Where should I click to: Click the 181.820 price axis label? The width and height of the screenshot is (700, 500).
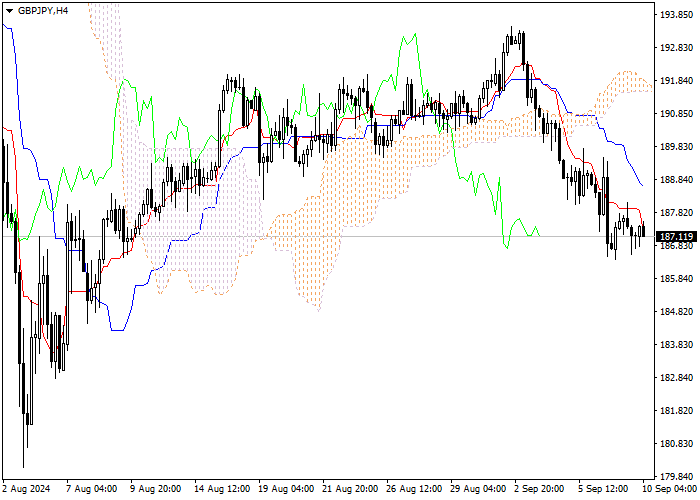pyautogui.click(x=676, y=411)
